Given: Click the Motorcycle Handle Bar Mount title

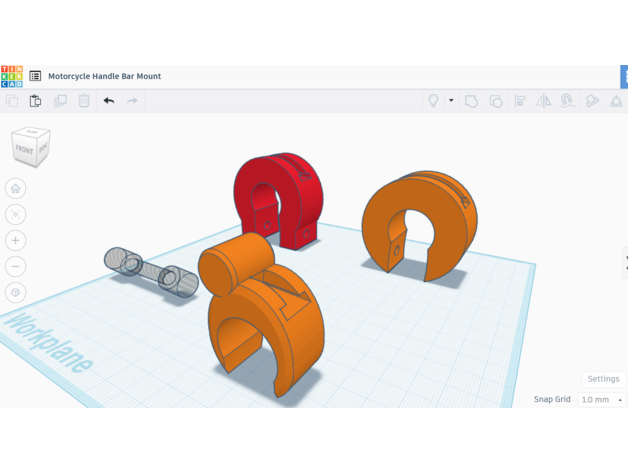Looking at the screenshot, I should [x=104, y=76].
